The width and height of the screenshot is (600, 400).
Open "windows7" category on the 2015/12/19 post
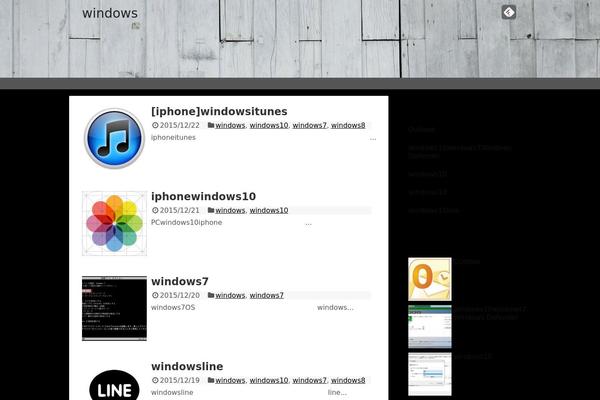[x=310, y=380]
